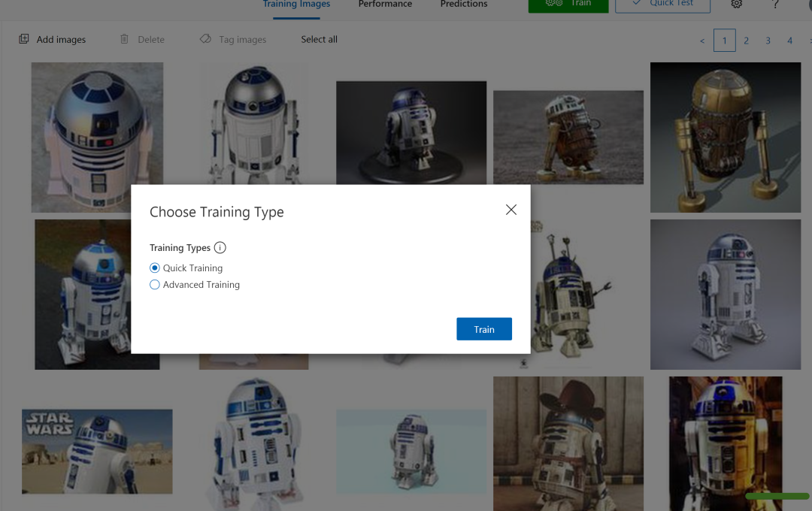Viewport: 812px width, 511px height.
Task: Click the Add images label
Action: pos(61,39)
